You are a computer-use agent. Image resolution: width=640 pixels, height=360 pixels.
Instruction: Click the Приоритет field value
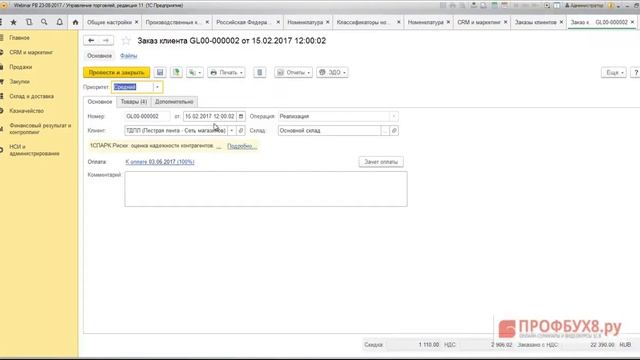point(132,87)
